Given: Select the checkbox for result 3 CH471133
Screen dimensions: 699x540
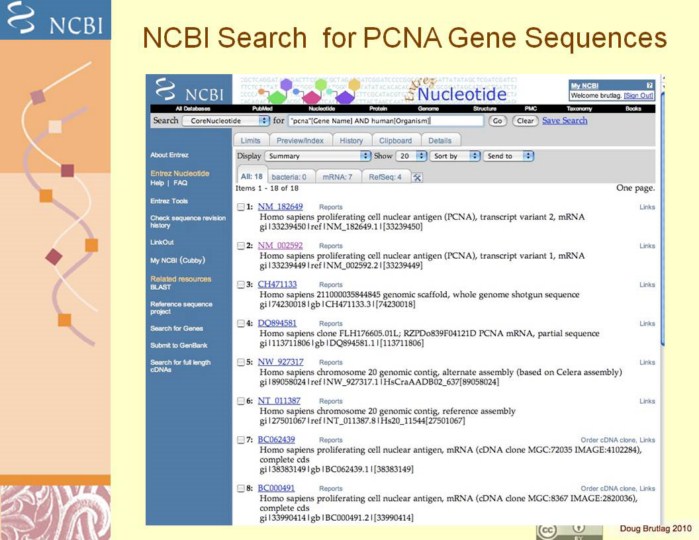Looking at the screenshot, I should (x=241, y=285).
